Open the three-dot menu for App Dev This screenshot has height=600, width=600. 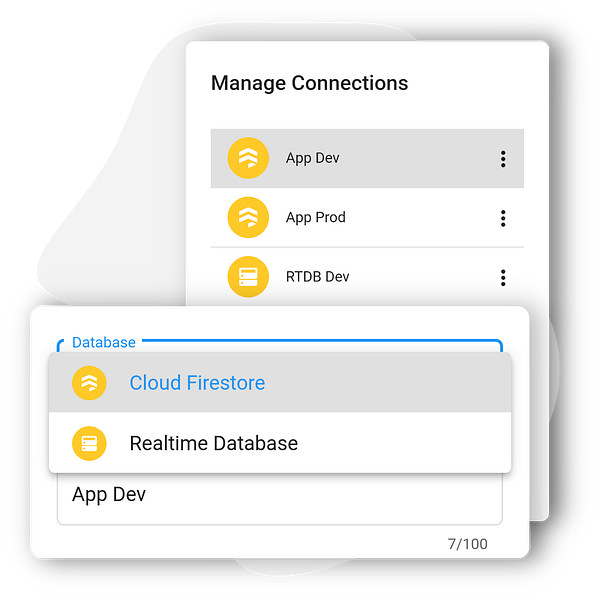click(503, 159)
